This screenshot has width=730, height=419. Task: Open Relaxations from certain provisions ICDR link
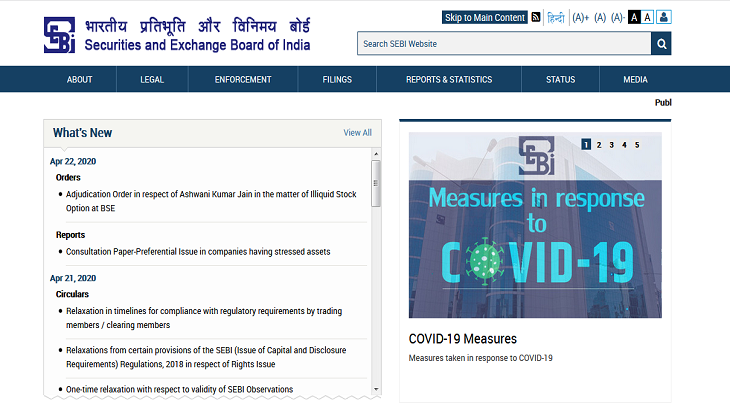point(206,357)
